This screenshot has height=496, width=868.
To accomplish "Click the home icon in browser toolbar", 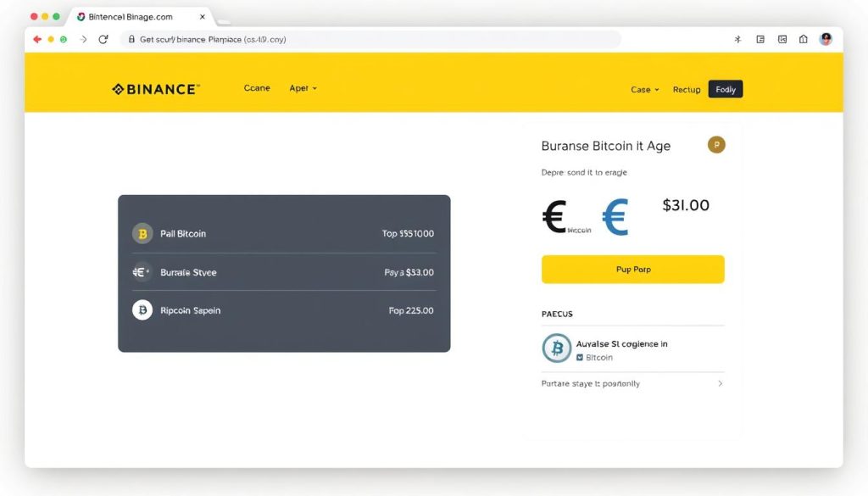I will 804,39.
